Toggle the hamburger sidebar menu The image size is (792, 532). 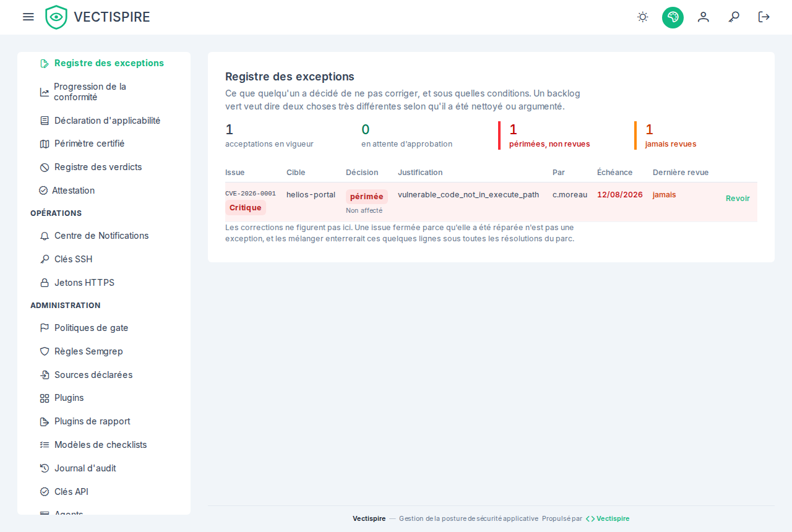[x=28, y=17]
